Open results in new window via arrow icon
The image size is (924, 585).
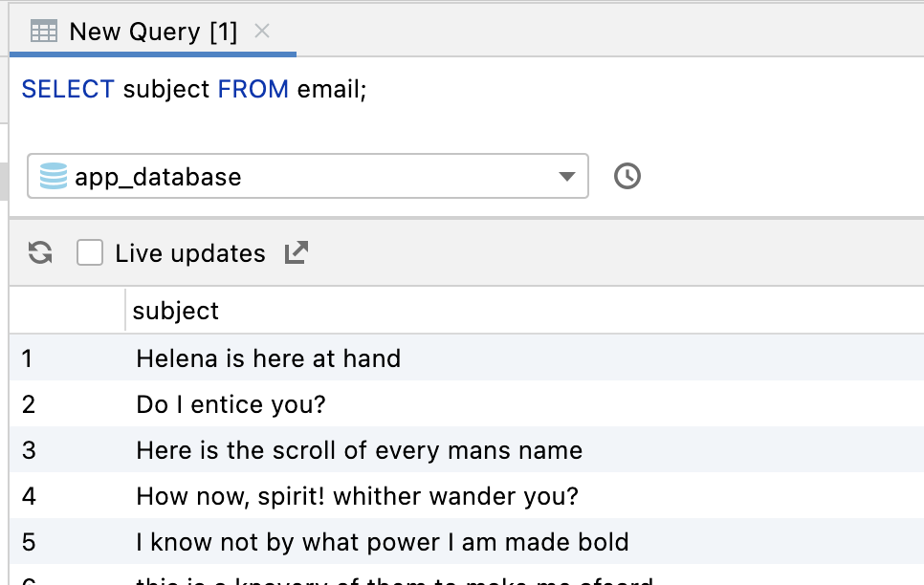[x=297, y=253]
